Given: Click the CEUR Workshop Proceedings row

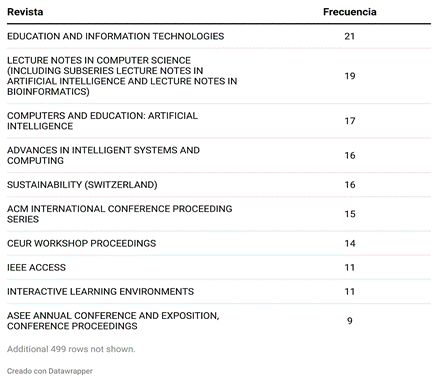Looking at the screenshot, I should coord(219,243).
